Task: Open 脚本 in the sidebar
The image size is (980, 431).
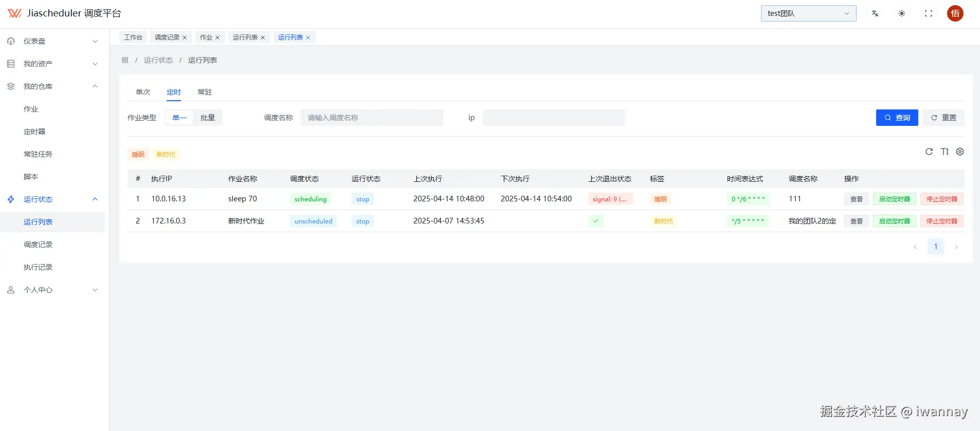Action: (31, 177)
